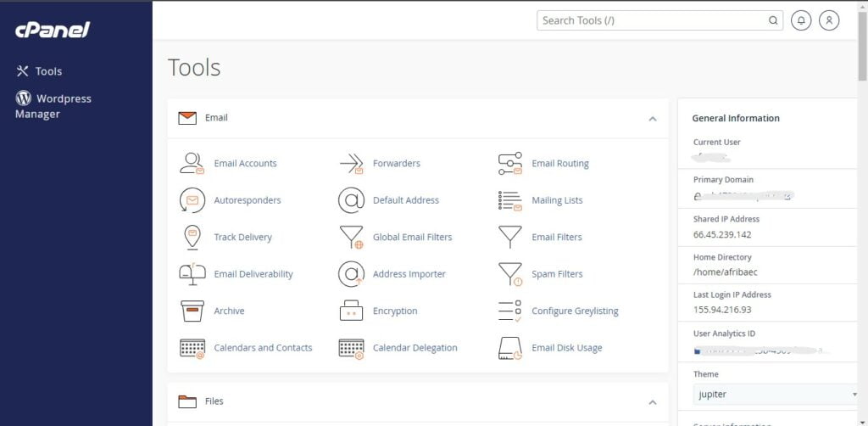Open Calendars and Contacts link
Image resolution: width=868 pixels, height=426 pixels.
tap(263, 348)
